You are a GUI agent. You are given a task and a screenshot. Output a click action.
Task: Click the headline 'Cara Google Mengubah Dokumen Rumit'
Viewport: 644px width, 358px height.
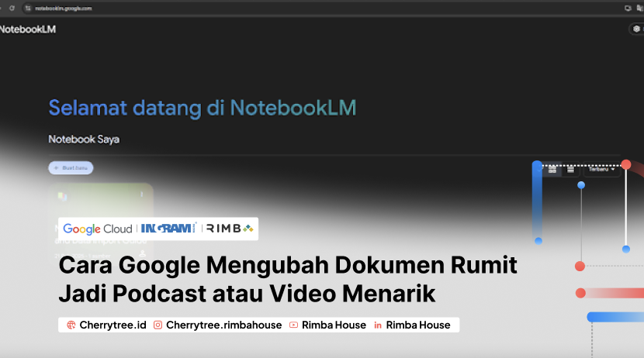288,265
